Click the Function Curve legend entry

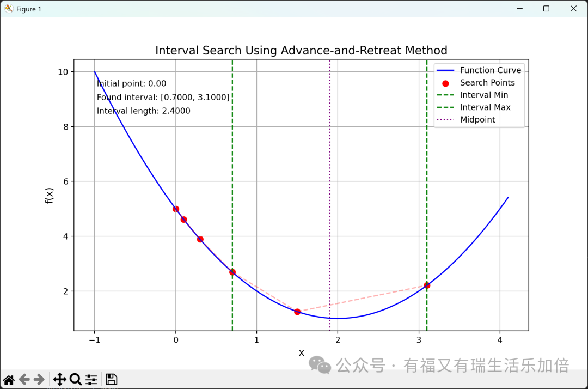[490, 70]
